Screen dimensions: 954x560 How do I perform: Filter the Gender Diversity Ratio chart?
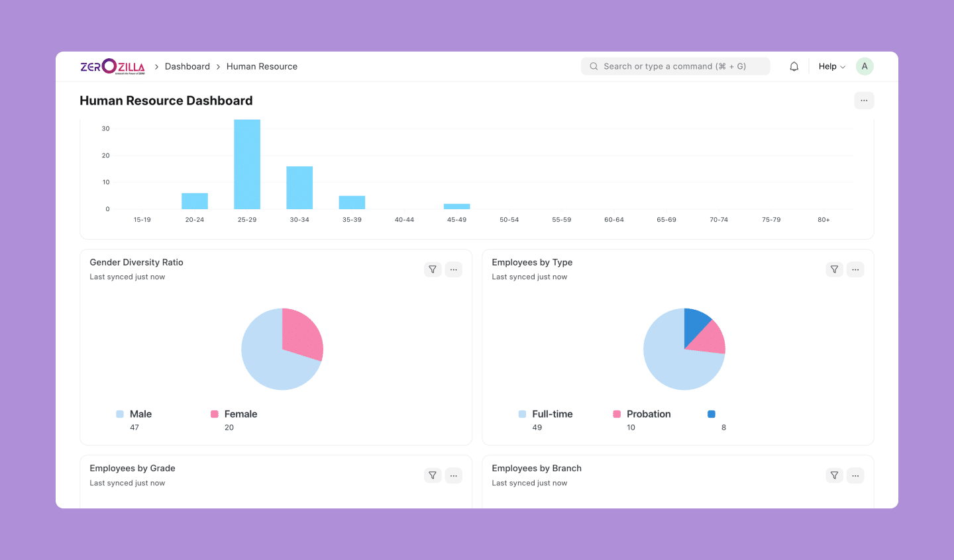point(433,269)
